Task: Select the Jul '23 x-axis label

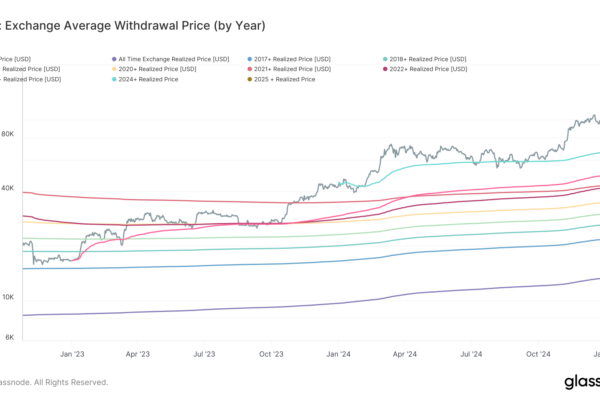Action: point(205,354)
